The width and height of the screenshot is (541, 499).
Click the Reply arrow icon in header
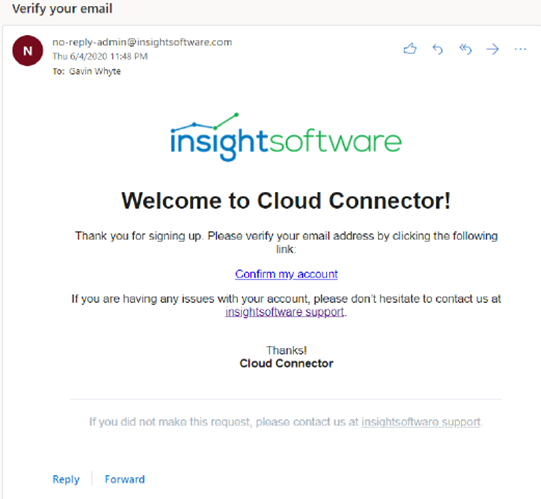pyautogui.click(x=437, y=49)
